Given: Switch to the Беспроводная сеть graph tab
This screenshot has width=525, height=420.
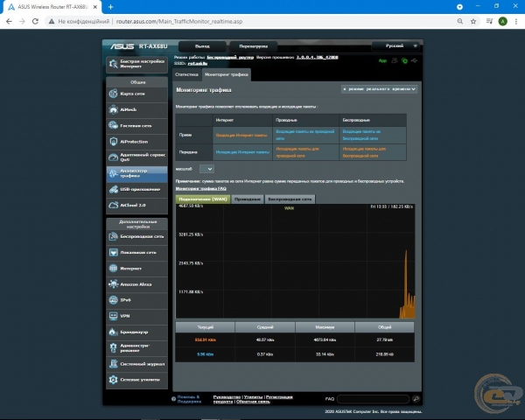Looking at the screenshot, I should point(290,199).
